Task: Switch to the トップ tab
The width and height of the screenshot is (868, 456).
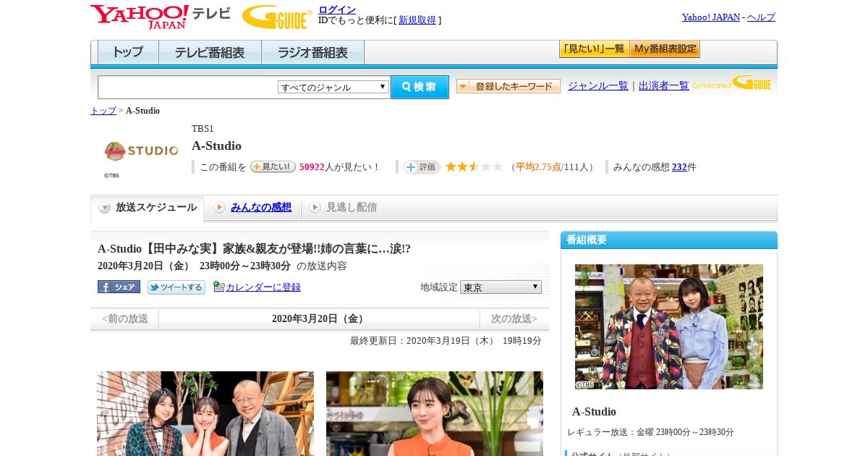Action: point(128,53)
